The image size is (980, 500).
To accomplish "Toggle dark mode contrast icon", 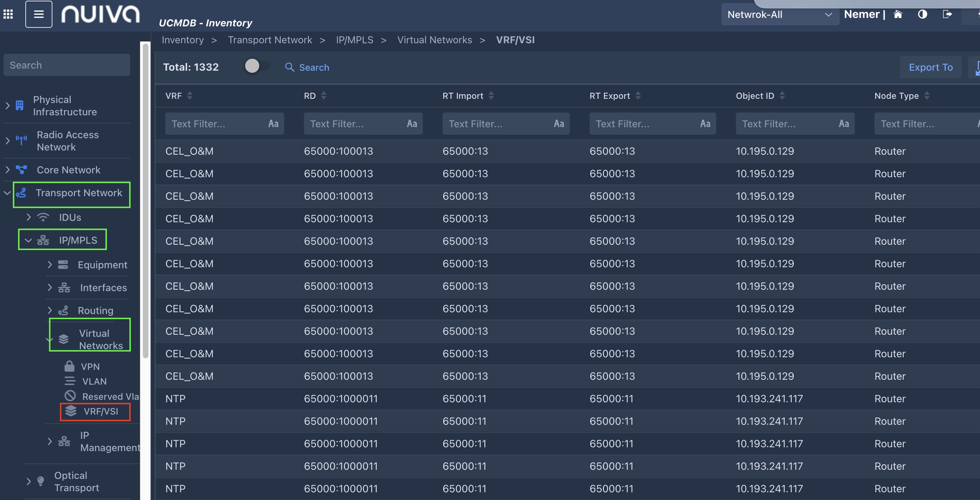I will coord(922,14).
